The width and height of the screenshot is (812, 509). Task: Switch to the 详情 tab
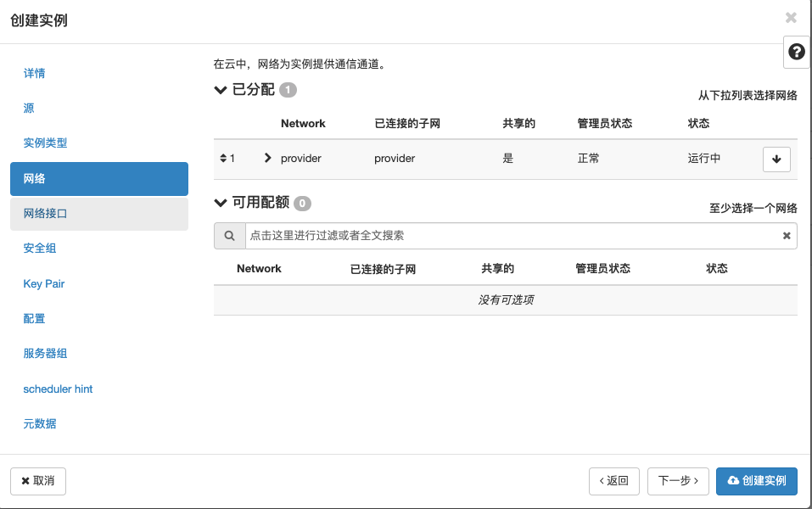(34, 74)
